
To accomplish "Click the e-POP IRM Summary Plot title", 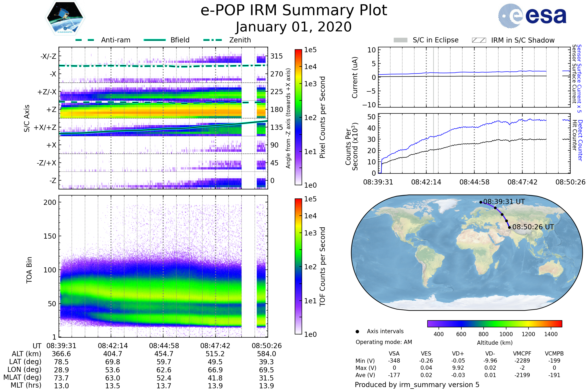I will tap(294, 11).
